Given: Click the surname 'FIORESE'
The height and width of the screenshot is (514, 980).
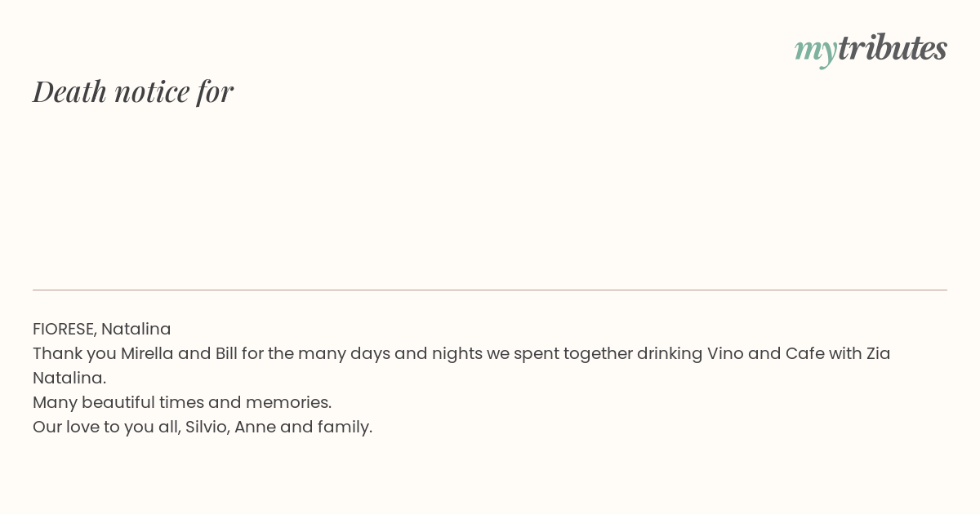Looking at the screenshot, I should pos(64,329).
